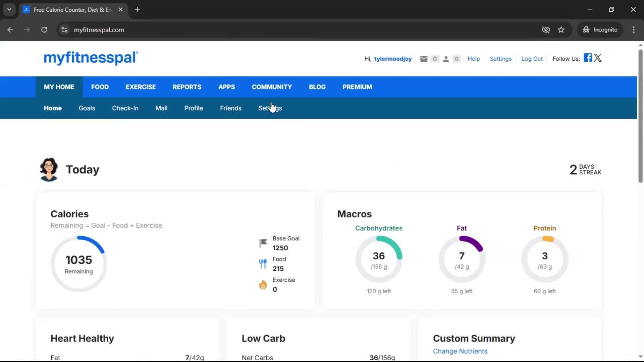644x362 pixels.
Task: Click the calories remaining progress ring
Action: pos(79,264)
